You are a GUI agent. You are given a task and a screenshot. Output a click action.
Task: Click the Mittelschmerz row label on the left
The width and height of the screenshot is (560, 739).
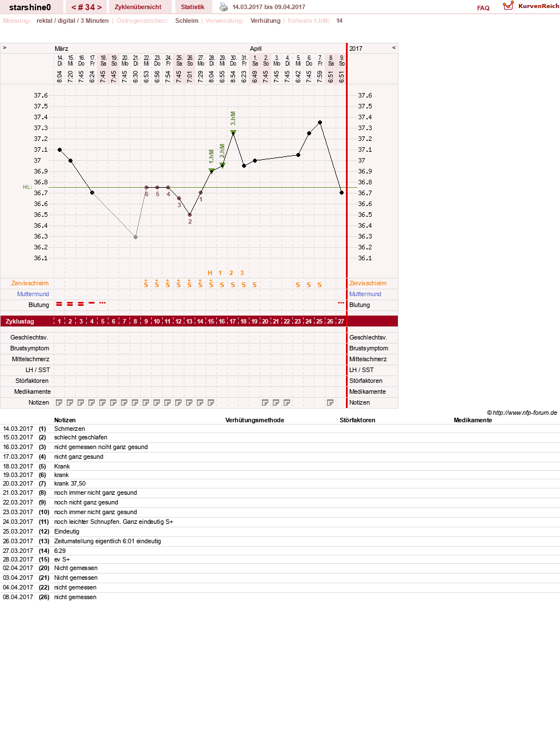tap(31, 359)
